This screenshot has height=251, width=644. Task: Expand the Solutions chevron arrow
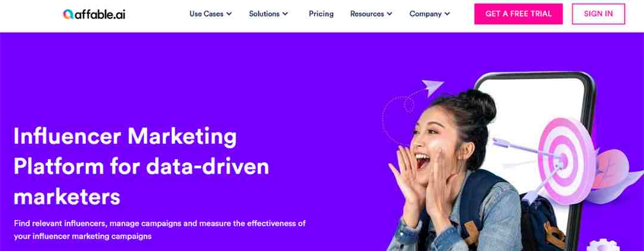pyautogui.click(x=285, y=14)
